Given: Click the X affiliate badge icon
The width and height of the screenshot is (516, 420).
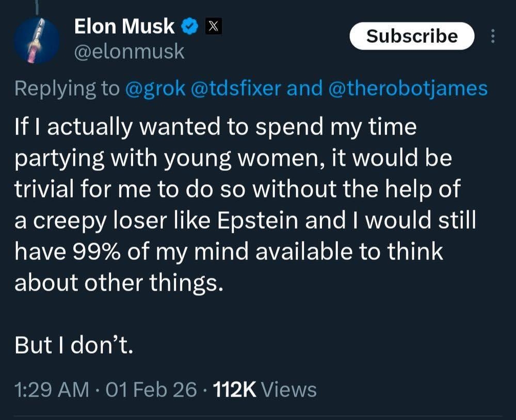Looking at the screenshot, I should (214, 26).
